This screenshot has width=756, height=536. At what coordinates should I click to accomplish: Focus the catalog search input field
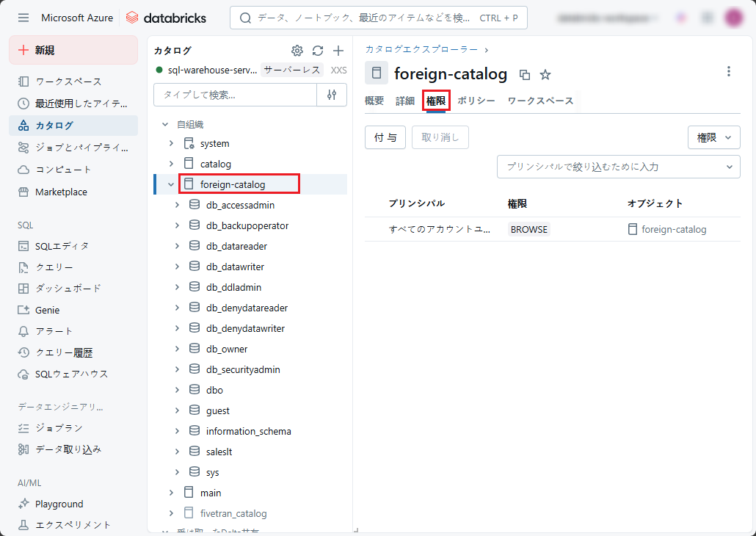(235, 95)
